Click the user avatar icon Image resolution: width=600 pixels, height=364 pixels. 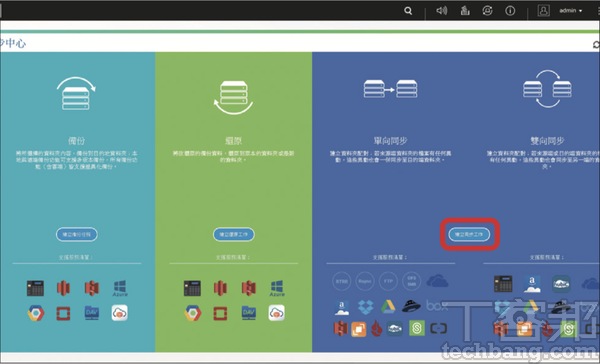(x=543, y=10)
